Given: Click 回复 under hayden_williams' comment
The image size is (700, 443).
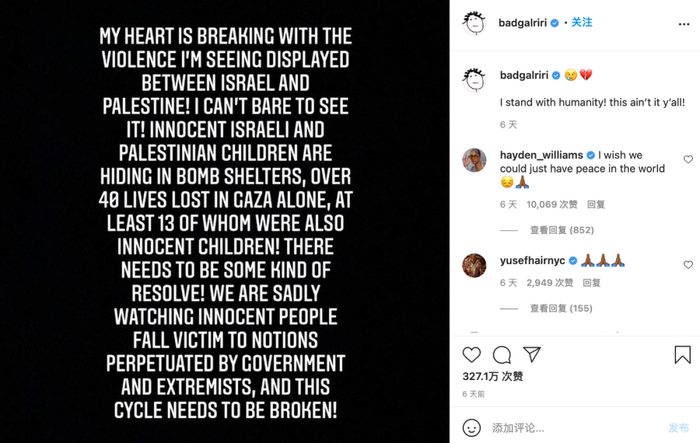Looking at the screenshot, I should pos(595,204).
